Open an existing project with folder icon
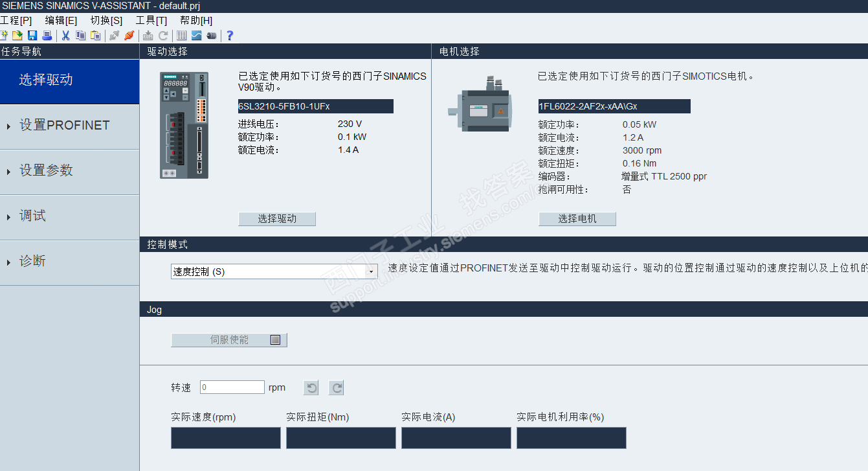 17,36
